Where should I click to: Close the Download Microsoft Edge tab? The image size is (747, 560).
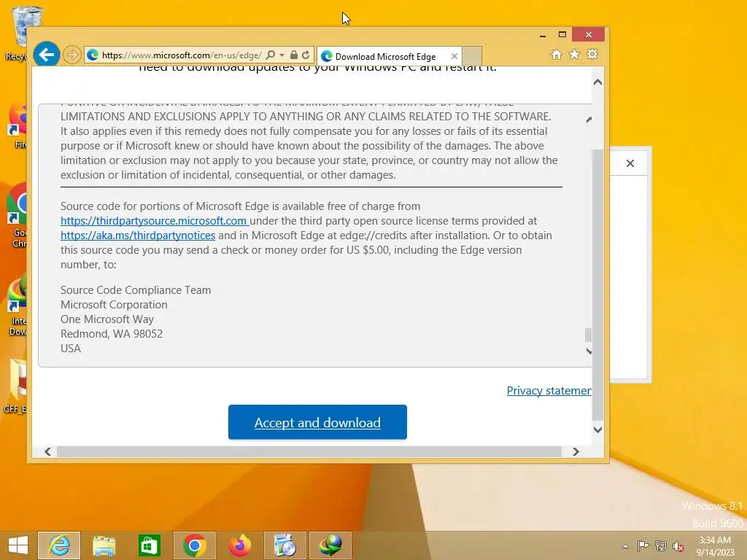point(454,56)
